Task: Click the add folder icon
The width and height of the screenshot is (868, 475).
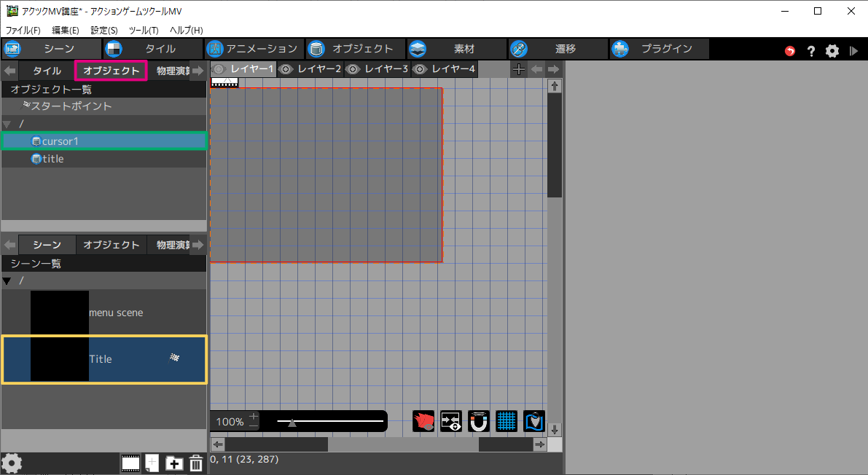Action: pos(174,463)
